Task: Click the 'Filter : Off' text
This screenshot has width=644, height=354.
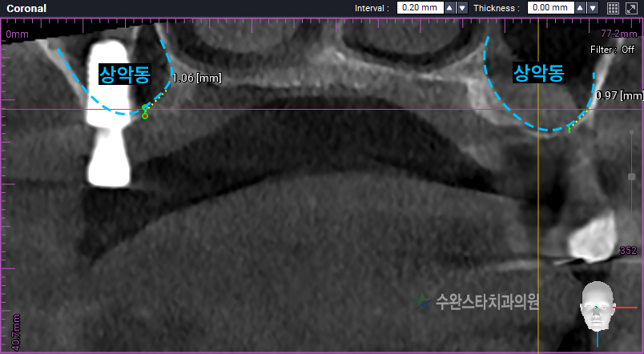Action: (x=613, y=50)
